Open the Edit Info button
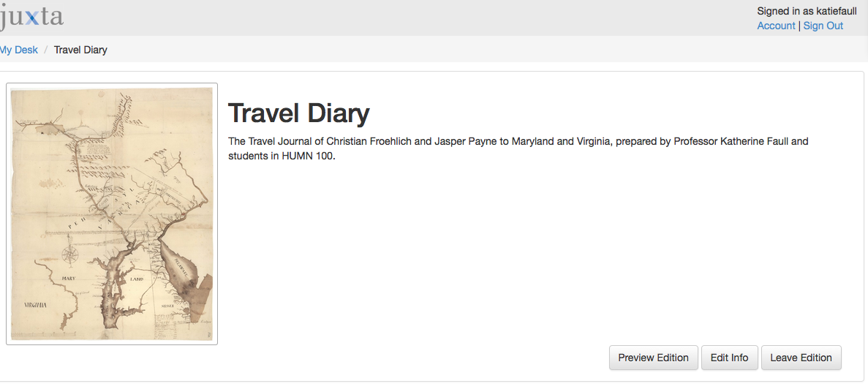Viewport: 868px width, 392px height. click(729, 358)
